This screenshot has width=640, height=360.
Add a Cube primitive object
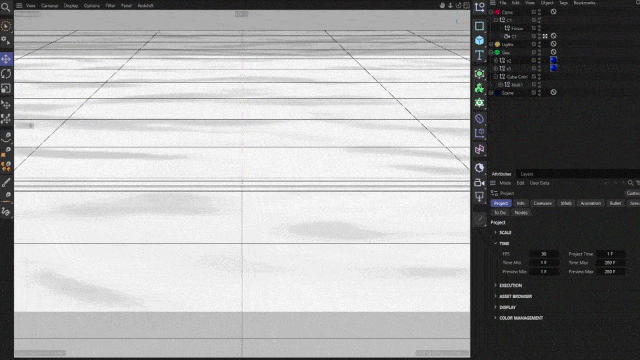coord(480,40)
